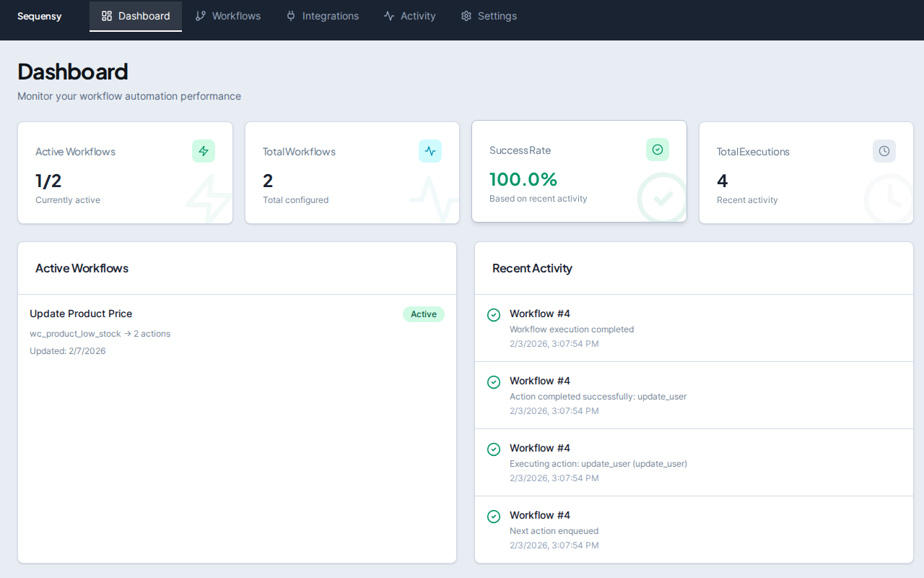
Task: Click the checkmark icon on Success Rate card
Action: click(x=658, y=150)
